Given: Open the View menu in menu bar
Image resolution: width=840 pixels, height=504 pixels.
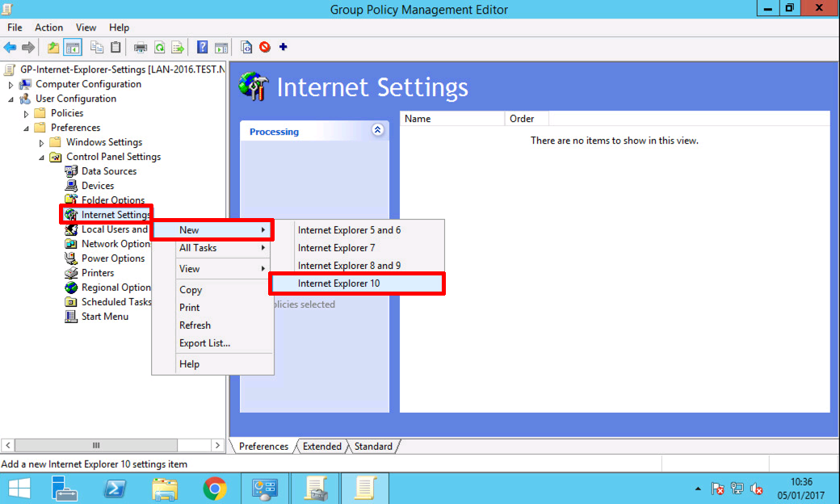Looking at the screenshot, I should coord(86,27).
